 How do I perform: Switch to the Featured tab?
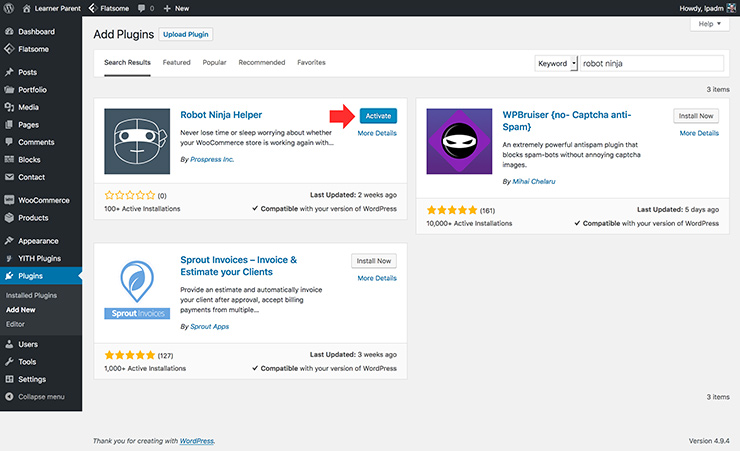[x=177, y=62]
